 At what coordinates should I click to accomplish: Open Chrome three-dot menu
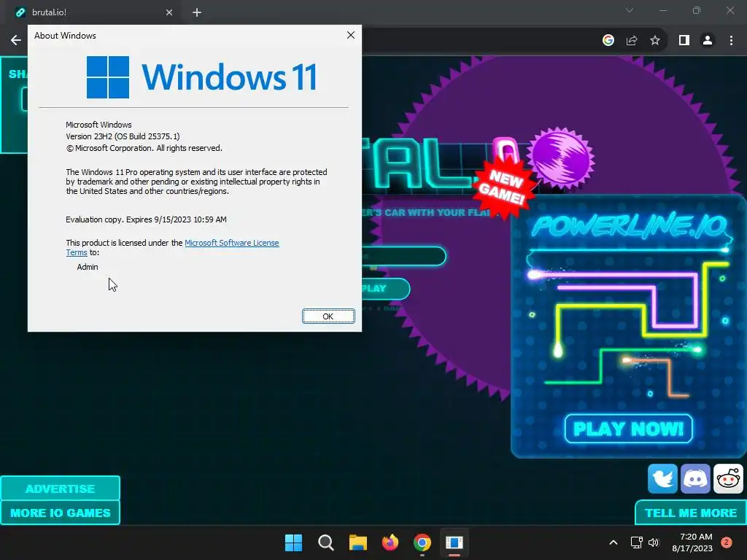click(x=731, y=41)
